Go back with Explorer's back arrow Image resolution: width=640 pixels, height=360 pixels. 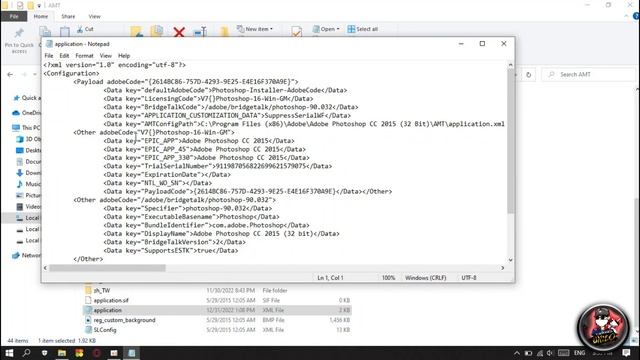pos(10,74)
